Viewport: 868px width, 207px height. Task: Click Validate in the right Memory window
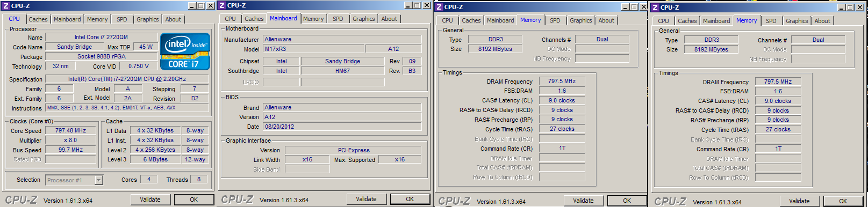pyautogui.click(x=800, y=201)
